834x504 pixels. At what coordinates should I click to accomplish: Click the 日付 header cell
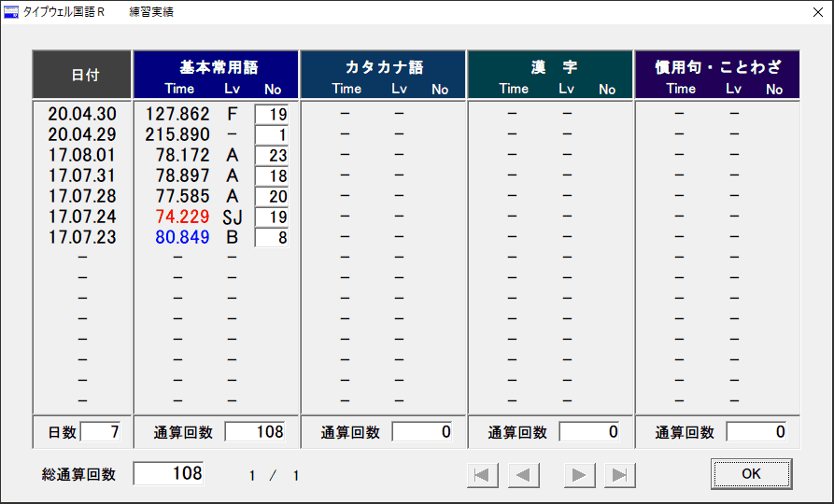click(84, 75)
